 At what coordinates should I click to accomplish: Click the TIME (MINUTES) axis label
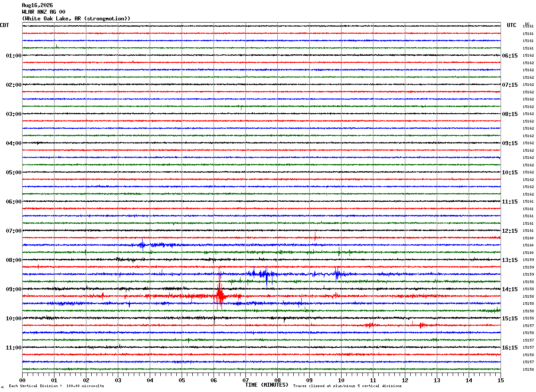(x=267, y=385)
